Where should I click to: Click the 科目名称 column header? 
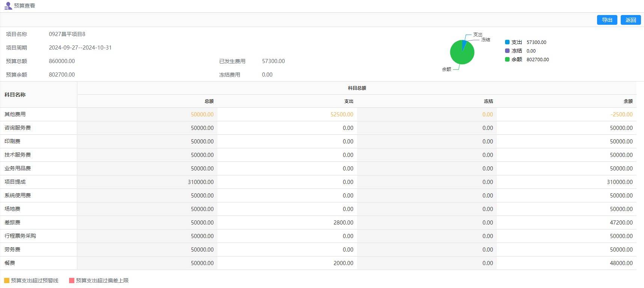15,95
